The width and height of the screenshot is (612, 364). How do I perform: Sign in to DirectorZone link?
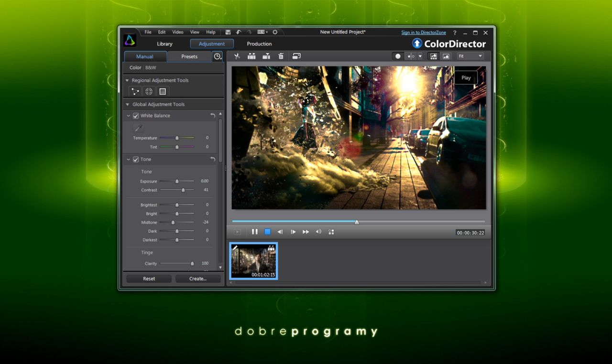click(x=424, y=32)
